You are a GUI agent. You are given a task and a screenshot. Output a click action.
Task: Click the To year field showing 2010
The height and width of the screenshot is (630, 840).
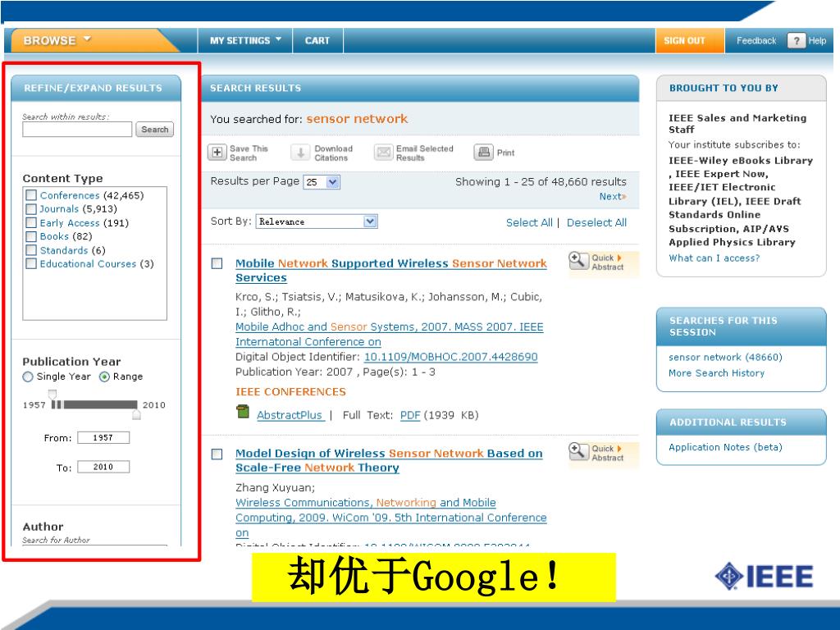(103, 467)
